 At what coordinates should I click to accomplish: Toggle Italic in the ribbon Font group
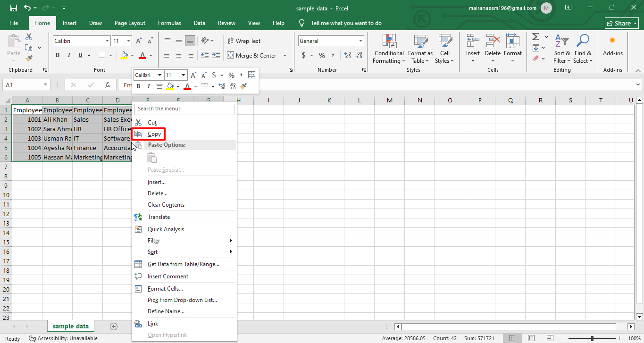tap(69, 55)
